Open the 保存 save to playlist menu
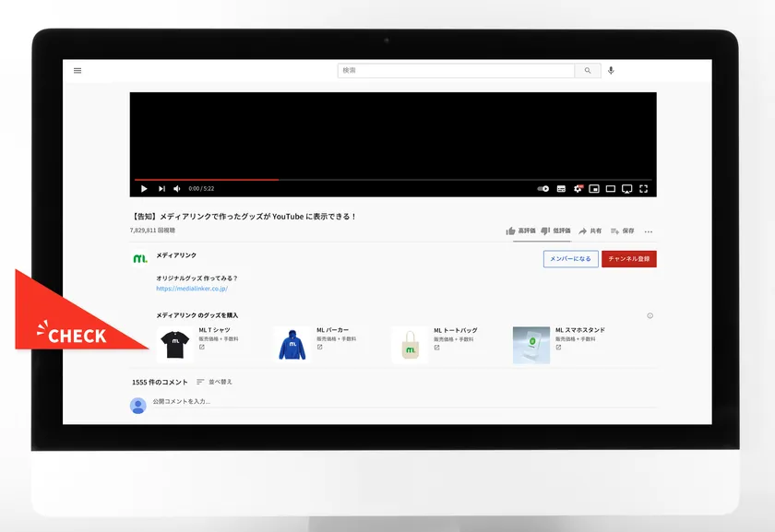The height and width of the screenshot is (532, 775). 622,231
